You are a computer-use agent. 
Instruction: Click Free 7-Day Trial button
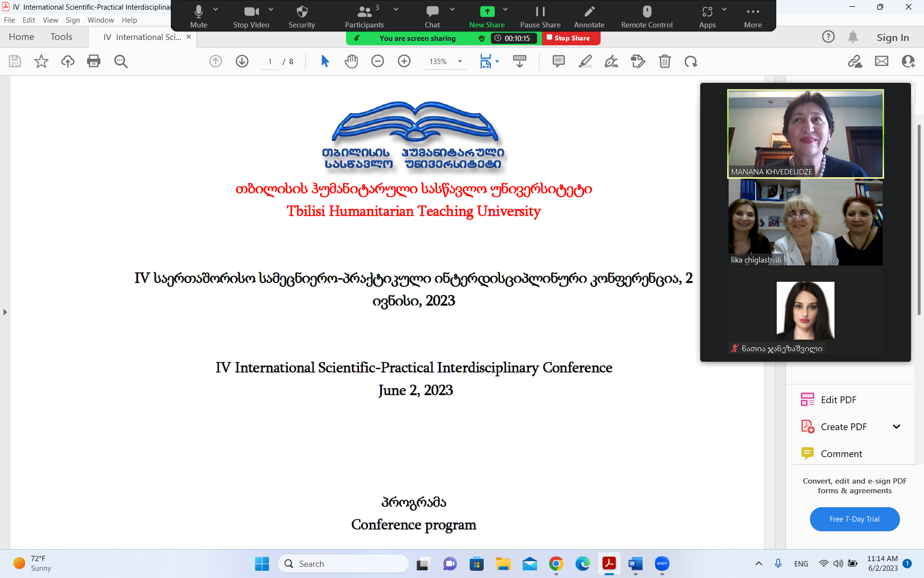pyautogui.click(x=855, y=519)
